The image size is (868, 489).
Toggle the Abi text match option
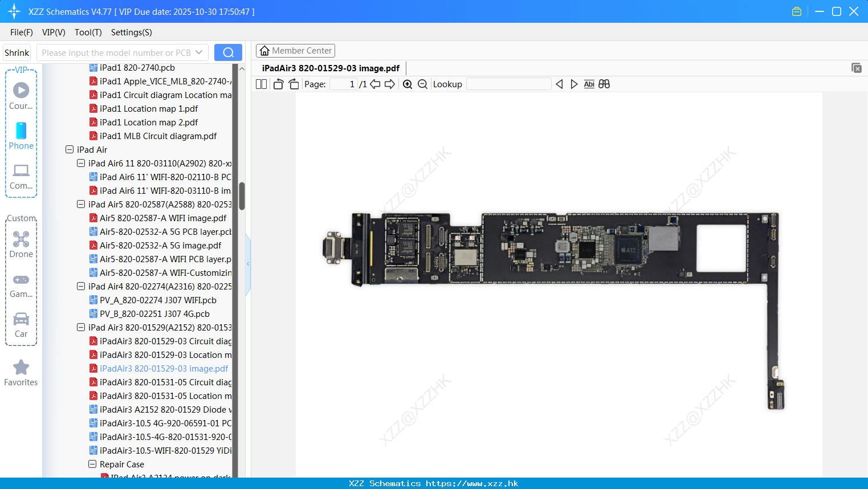[x=589, y=84]
